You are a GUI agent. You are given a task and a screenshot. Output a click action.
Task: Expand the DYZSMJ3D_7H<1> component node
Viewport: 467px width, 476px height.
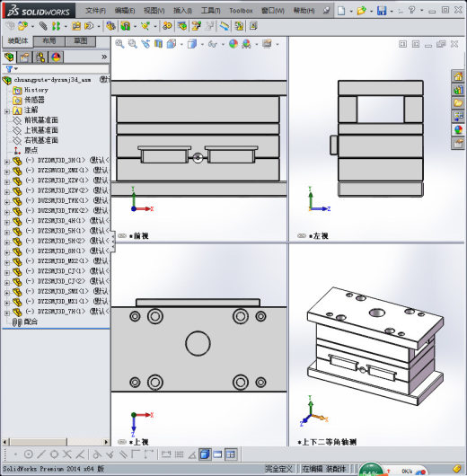pos(7,313)
